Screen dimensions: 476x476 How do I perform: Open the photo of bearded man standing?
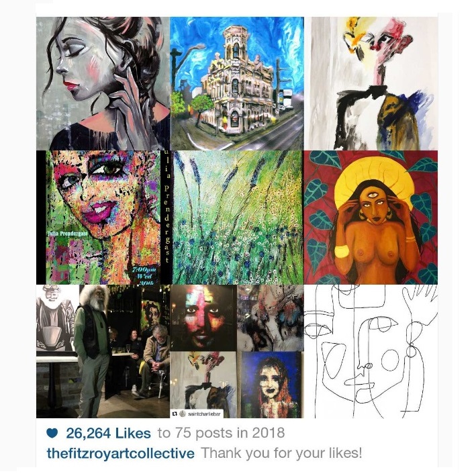click(x=103, y=351)
